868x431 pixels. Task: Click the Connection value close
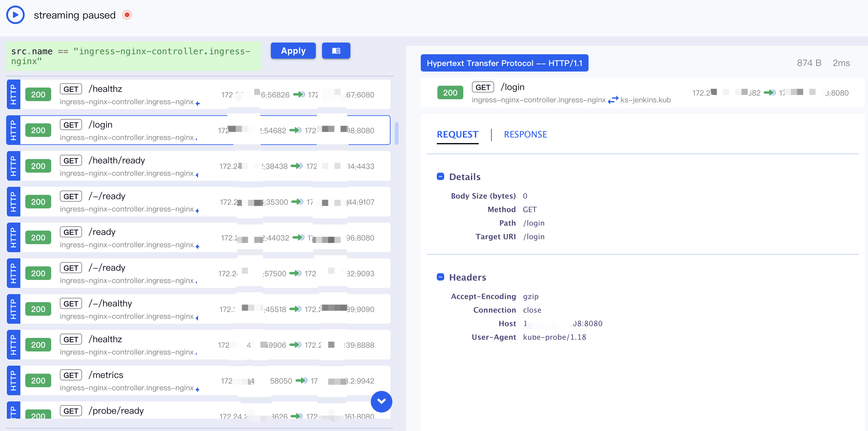(x=532, y=310)
